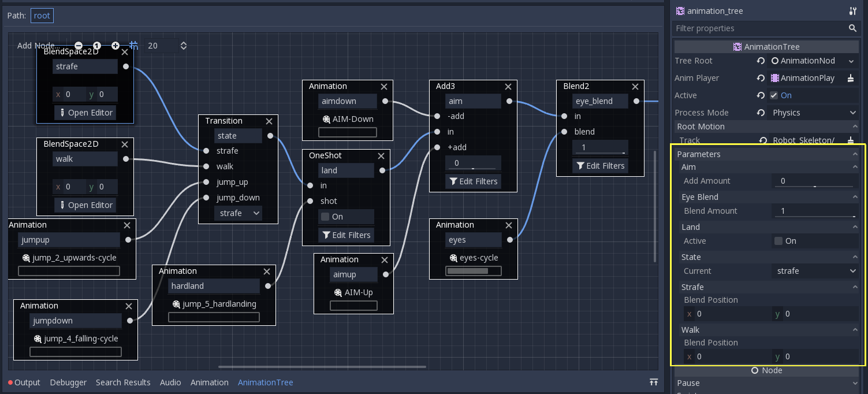868x394 pixels.
Task: Open the strafe dropdown in the Transition node
Action: coord(238,213)
